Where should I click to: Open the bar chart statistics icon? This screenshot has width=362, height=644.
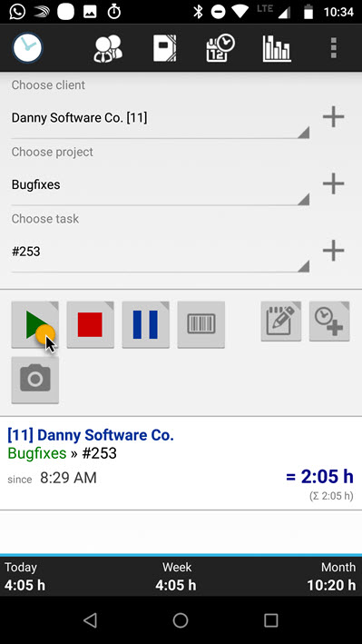point(277,48)
